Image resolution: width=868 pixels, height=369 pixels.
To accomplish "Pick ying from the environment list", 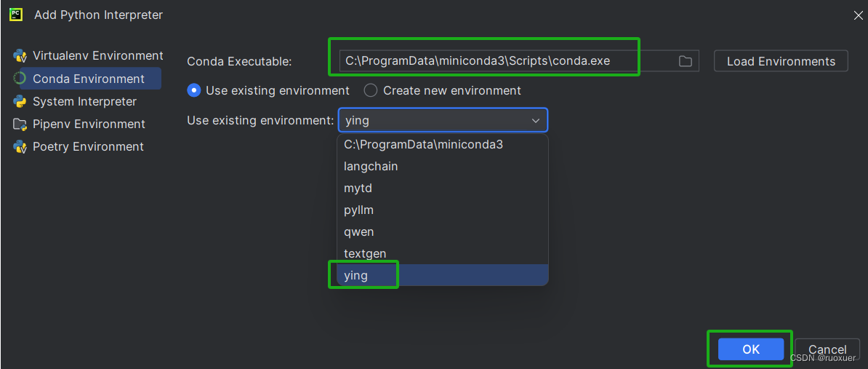I will click(x=443, y=275).
